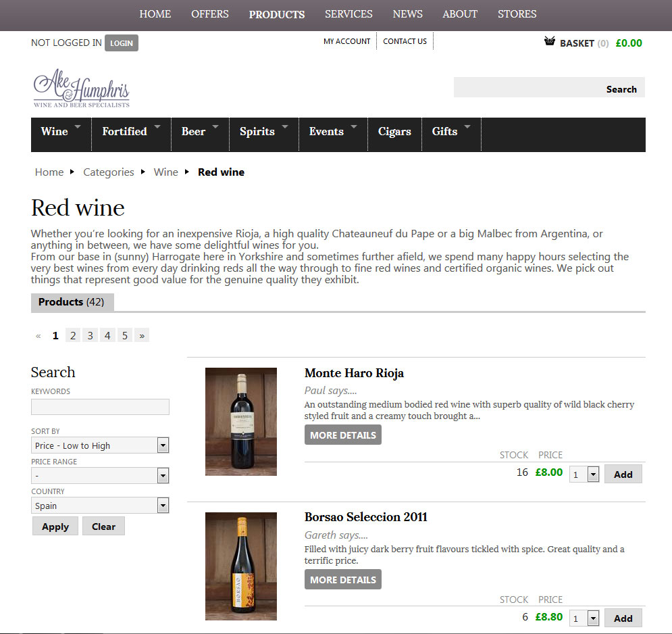The image size is (672, 634).
Task: Click the BASKET label
Action: (577, 43)
